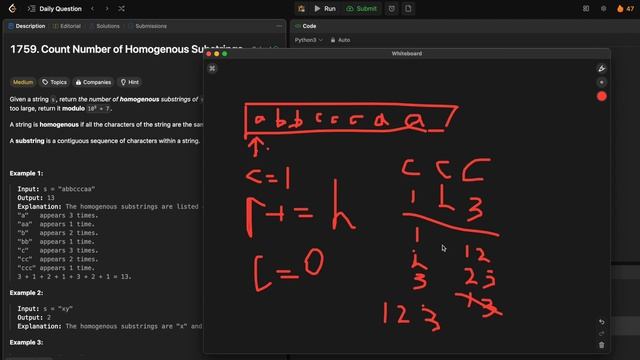
Task: Select the Code panel tab
Action: pos(306,26)
